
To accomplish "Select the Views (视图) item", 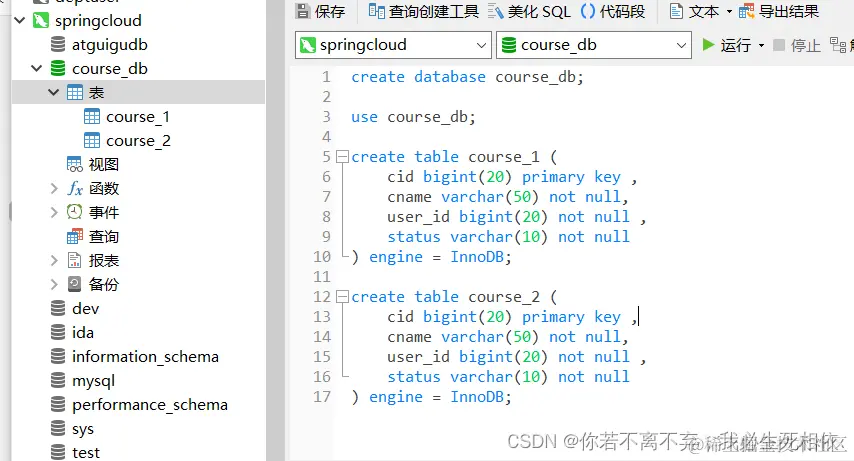I will (103, 165).
